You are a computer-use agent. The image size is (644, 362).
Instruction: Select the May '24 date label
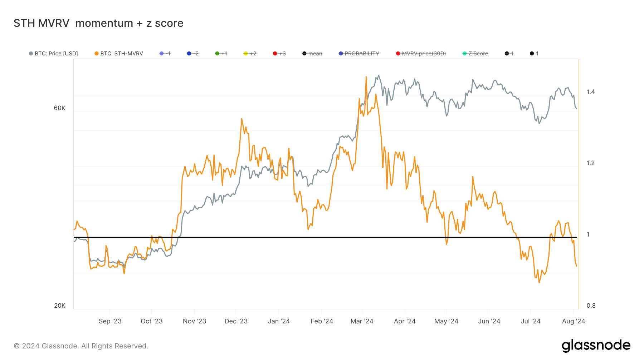(447, 321)
